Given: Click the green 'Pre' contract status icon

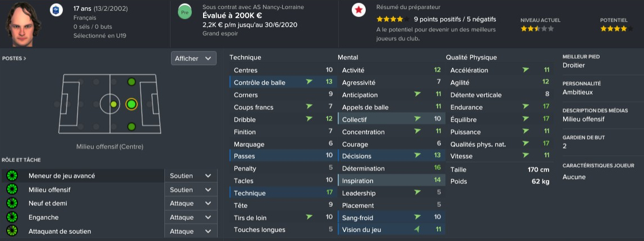Looking at the screenshot, I should point(184,11).
